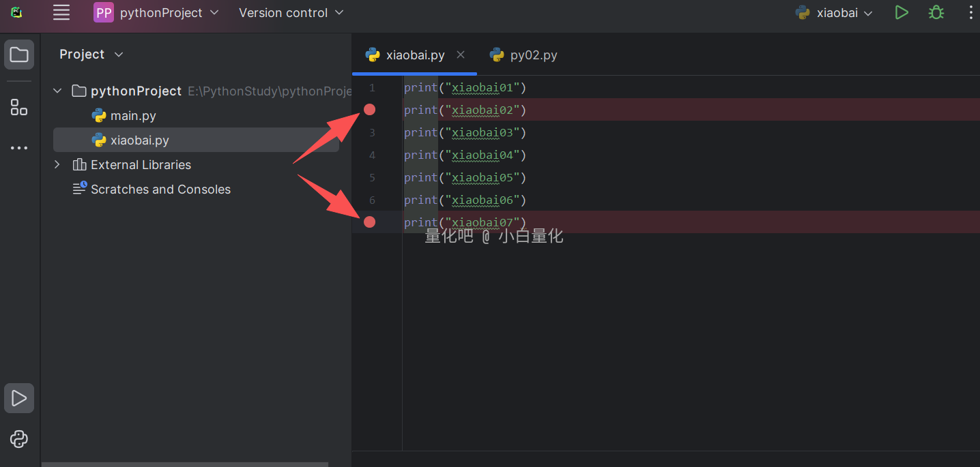Open the Version control dropdown
Viewport: 980px width, 467px height.
tap(291, 12)
